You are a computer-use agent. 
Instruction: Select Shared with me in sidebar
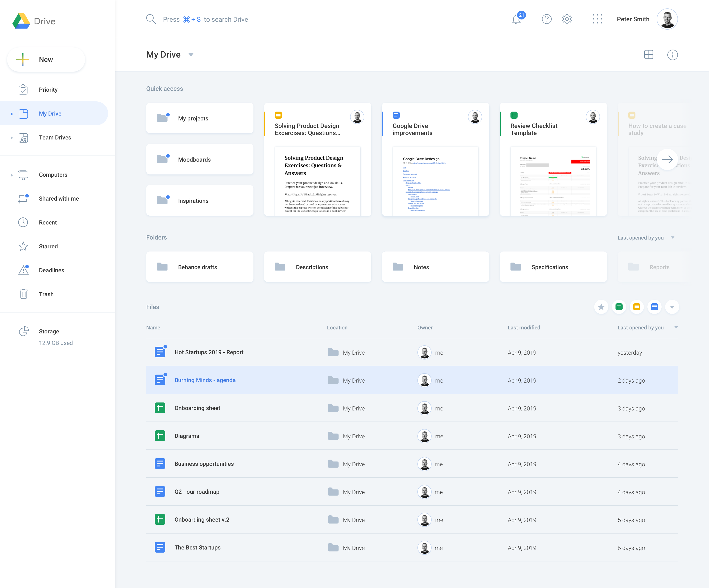(x=59, y=198)
